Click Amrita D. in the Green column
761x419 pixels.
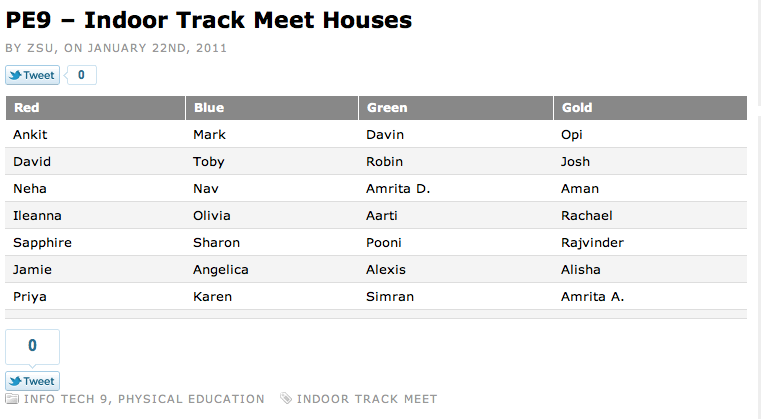pyautogui.click(x=398, y=189)
